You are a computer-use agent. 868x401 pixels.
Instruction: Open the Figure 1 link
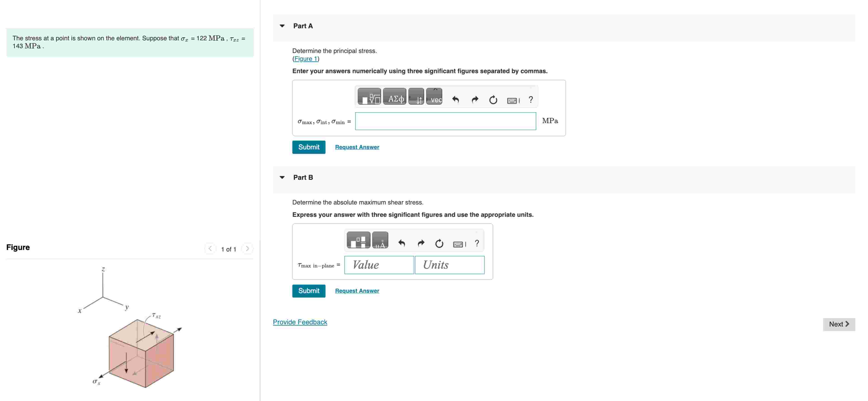(x=306, y=59)
